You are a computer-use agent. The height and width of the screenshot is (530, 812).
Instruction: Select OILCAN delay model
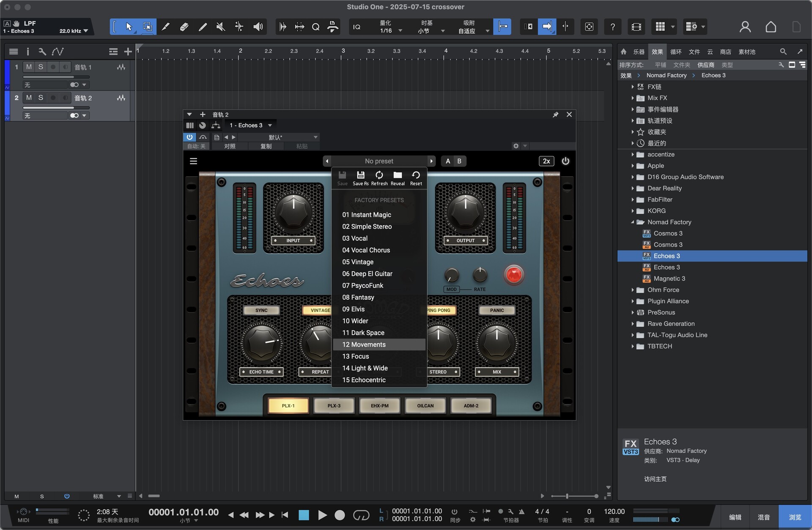425,406
